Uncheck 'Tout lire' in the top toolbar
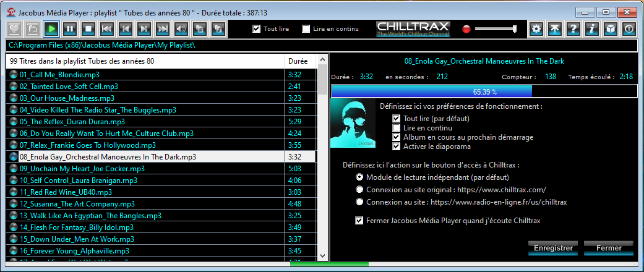 257,28
